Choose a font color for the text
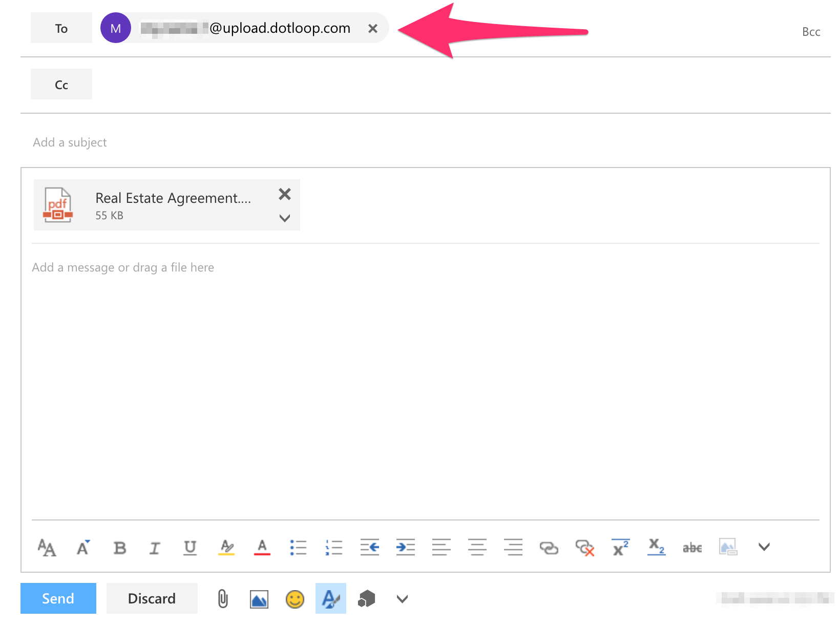Viewport: 840px width, 626px height. (x=262, y=547)
